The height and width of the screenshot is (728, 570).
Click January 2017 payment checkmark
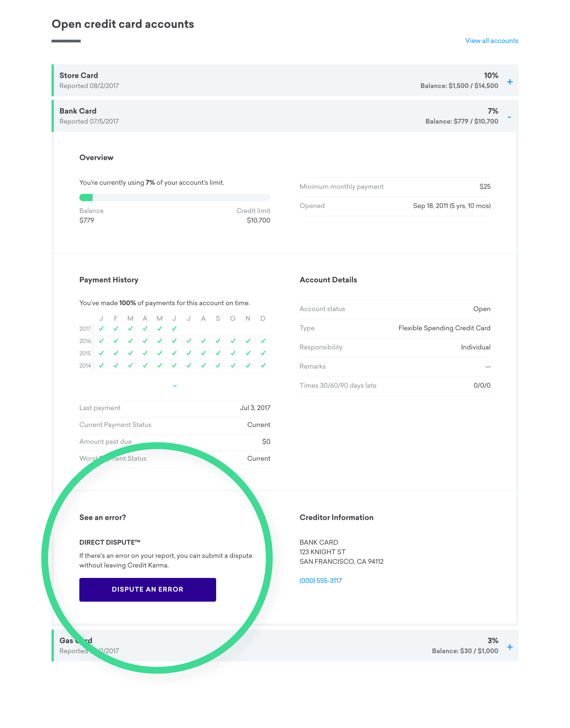click(x=101, y=328)
